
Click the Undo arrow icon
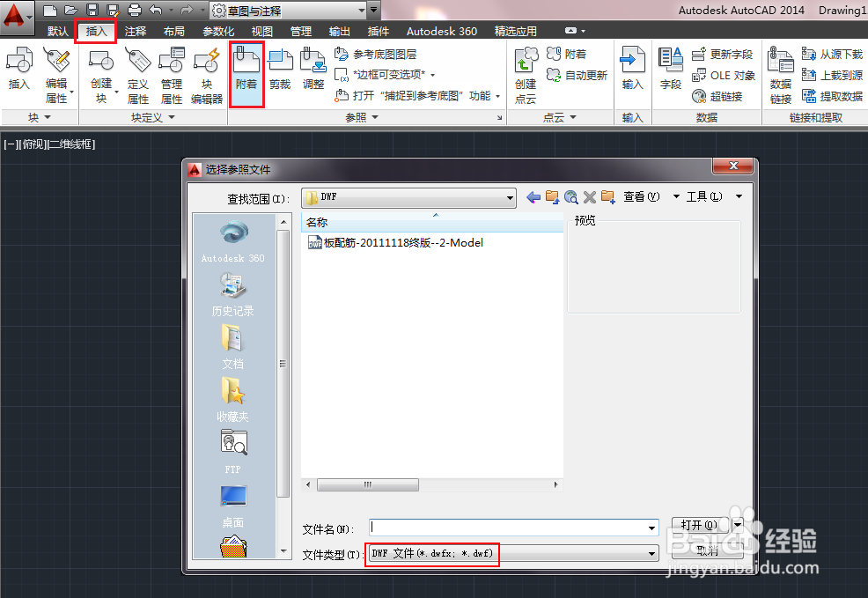[x=156, y=10]
